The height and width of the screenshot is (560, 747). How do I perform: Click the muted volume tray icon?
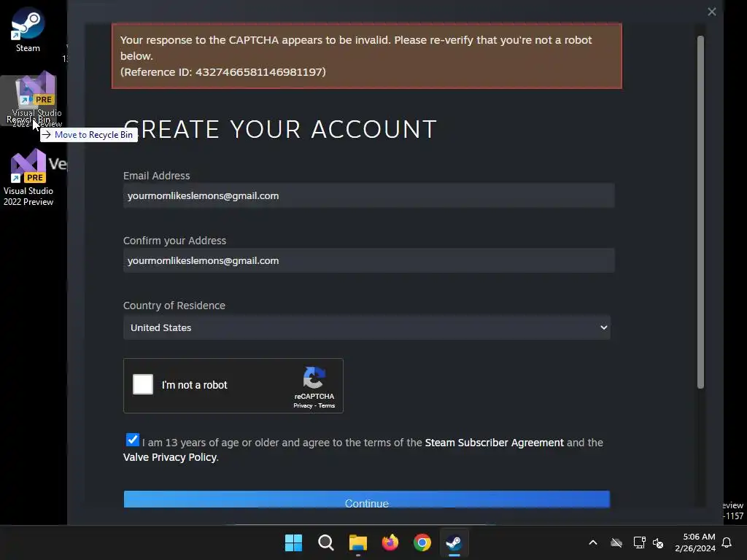(658, 542)
